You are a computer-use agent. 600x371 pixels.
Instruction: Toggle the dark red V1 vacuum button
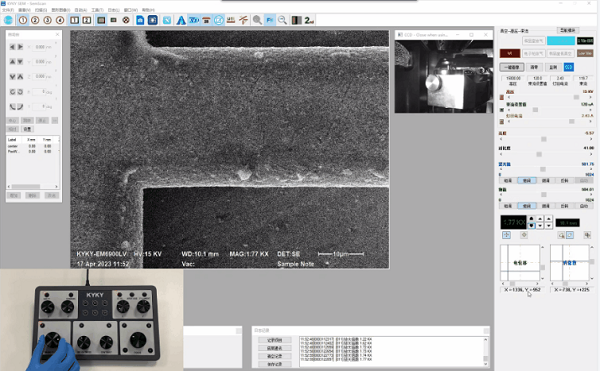coord(510,54)
